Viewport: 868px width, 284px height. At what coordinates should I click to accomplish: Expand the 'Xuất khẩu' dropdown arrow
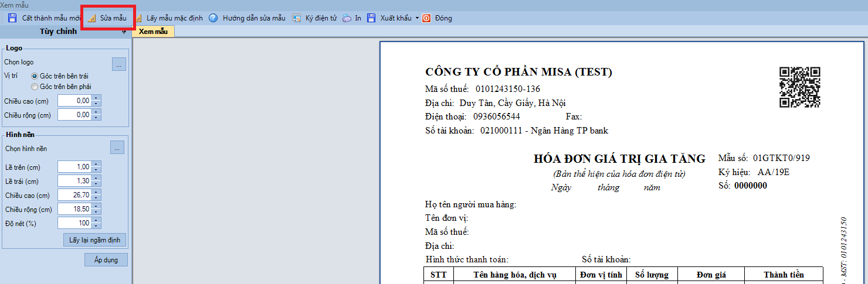[417, 18]
